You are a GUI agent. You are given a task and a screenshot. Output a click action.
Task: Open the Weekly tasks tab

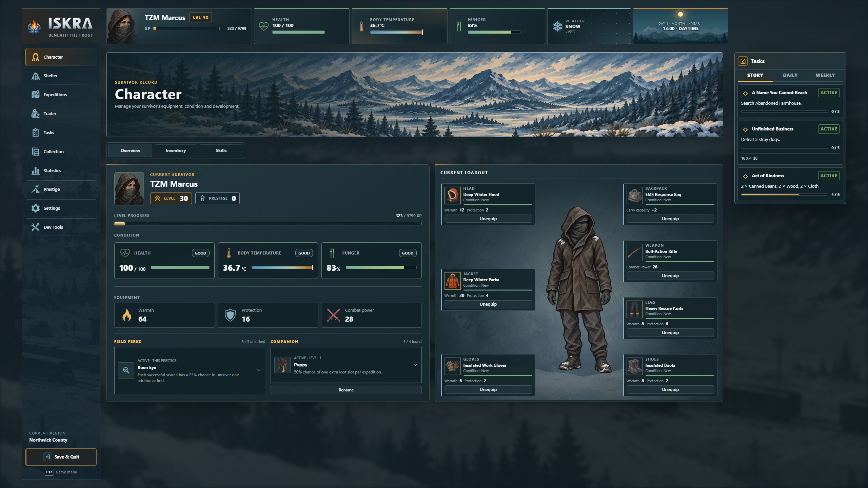click(825, 75)
